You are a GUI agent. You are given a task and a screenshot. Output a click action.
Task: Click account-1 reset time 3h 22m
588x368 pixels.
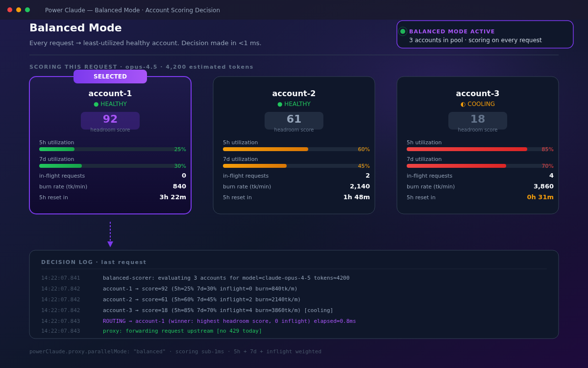pyautogui.click(x=172, y=197)
